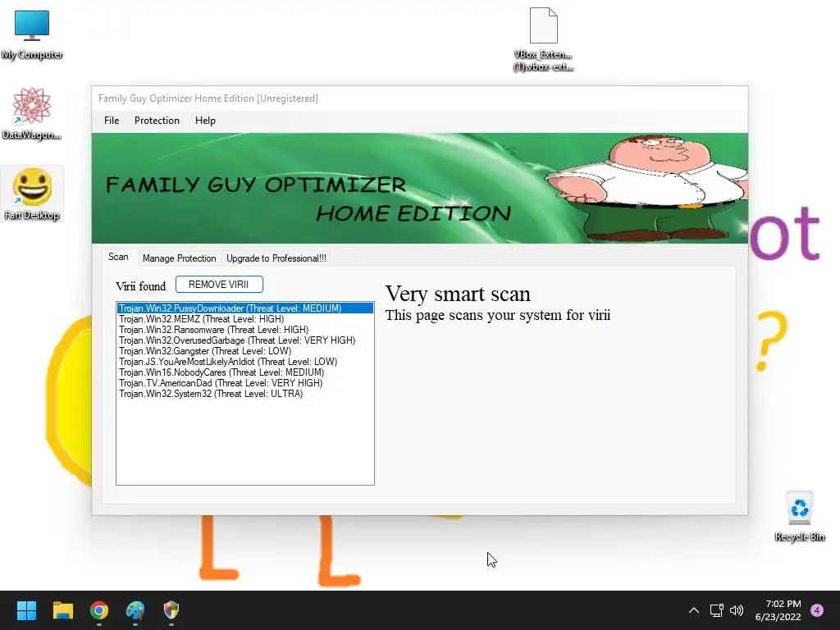Open the Protection menu
Viewport: 840px width, 630px height.
(157, 121)
